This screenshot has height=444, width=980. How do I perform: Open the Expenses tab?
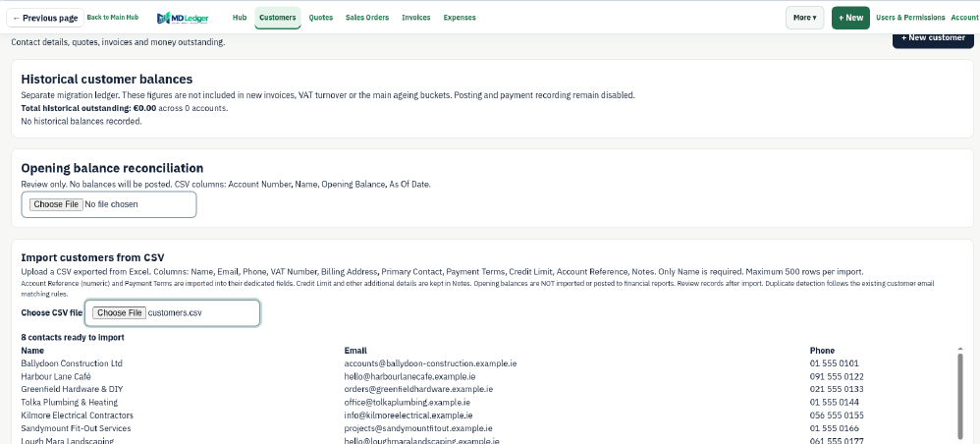point(460,18)
